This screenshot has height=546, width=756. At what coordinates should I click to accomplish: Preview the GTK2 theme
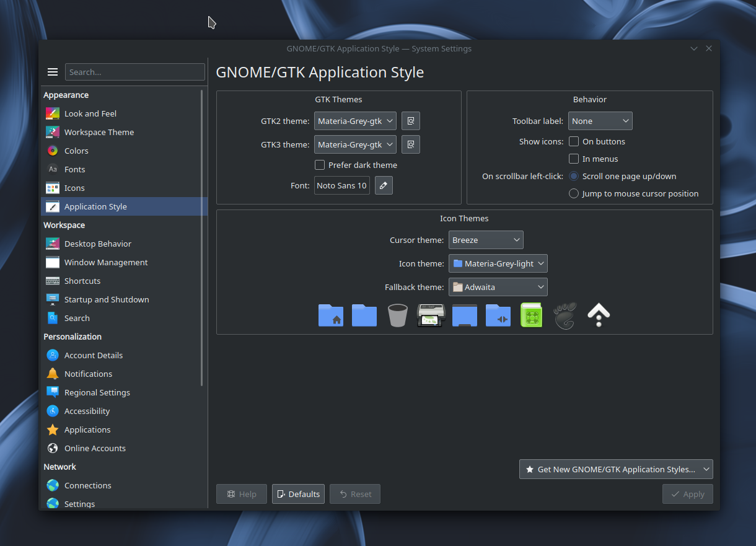coord(411,121)
